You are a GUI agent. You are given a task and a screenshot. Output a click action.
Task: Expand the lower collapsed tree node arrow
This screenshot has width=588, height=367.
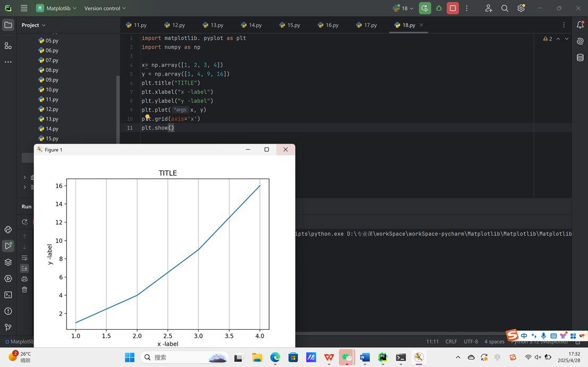click(25, 187)
